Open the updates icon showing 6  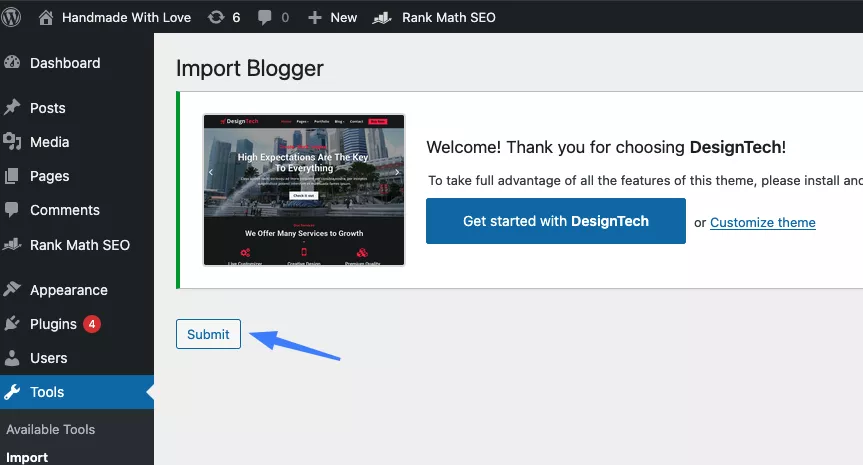coord(223,17)
